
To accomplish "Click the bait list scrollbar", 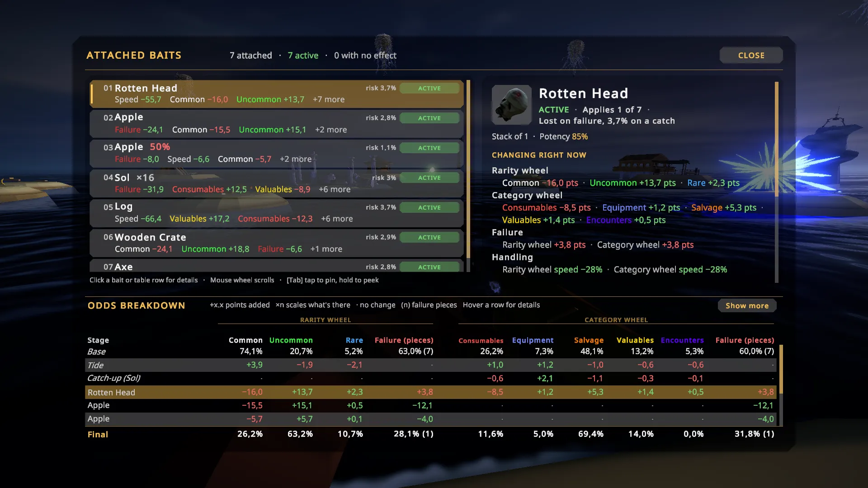I will coord(468,169).
